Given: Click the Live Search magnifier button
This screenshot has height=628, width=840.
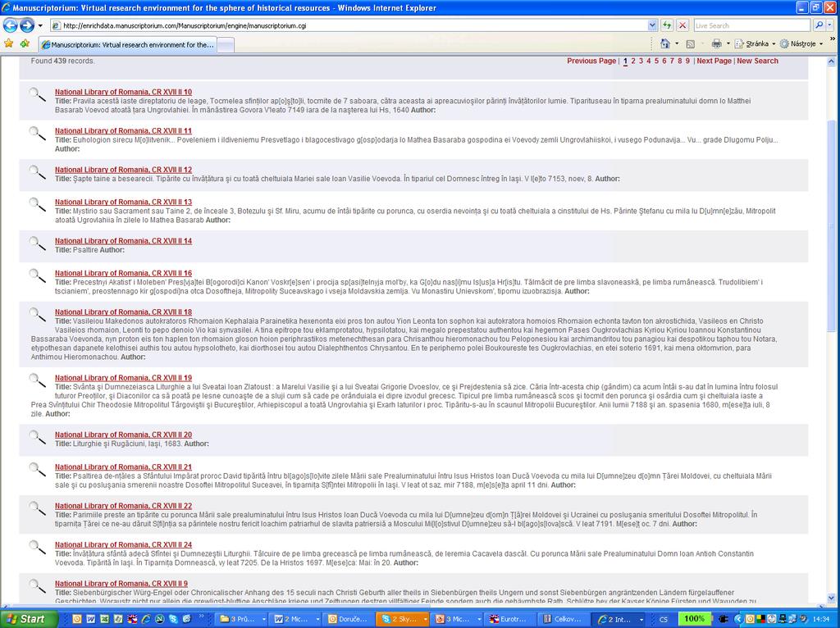Looking at the screenshot, I should [819, 25].
